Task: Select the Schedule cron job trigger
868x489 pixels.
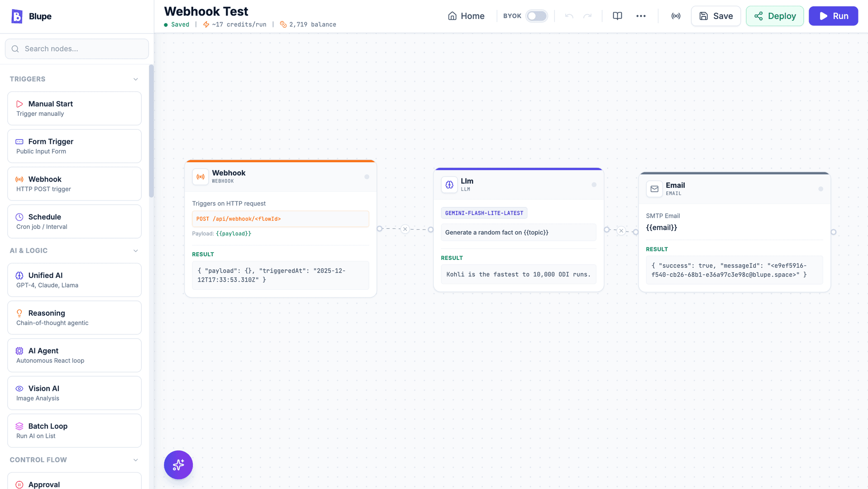Action: (74, 221)
